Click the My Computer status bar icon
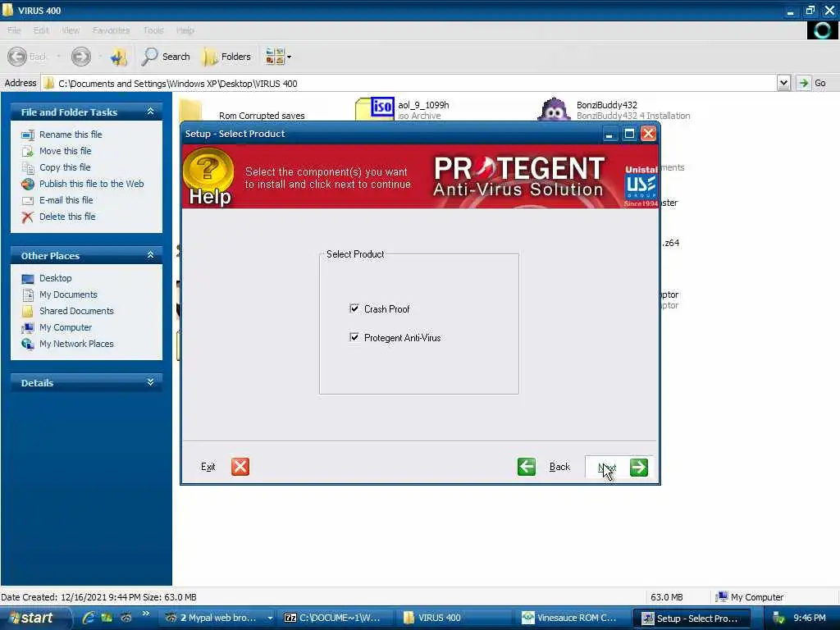 [x=722, y=596]
